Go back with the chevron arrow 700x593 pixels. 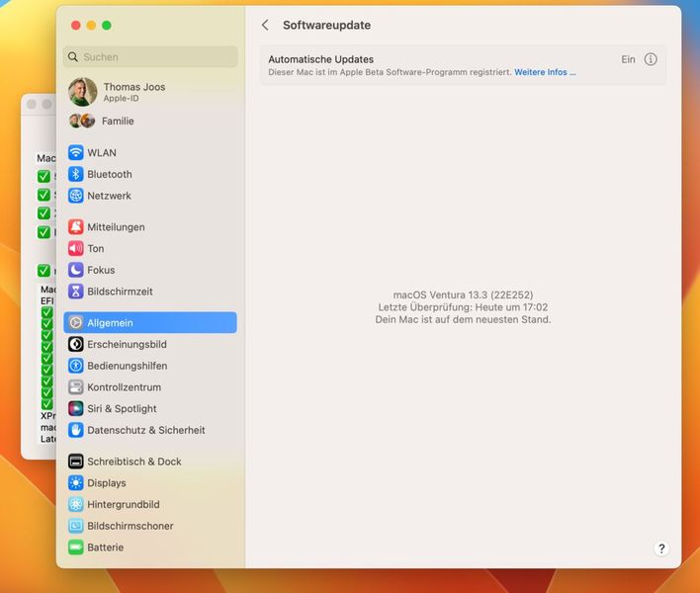tap(265, 25)
